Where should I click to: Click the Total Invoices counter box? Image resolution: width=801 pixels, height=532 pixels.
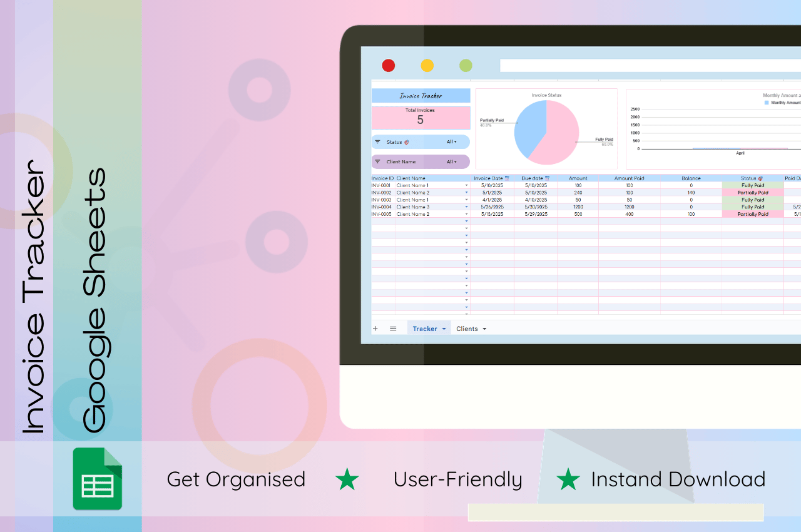tap(421, 118)
